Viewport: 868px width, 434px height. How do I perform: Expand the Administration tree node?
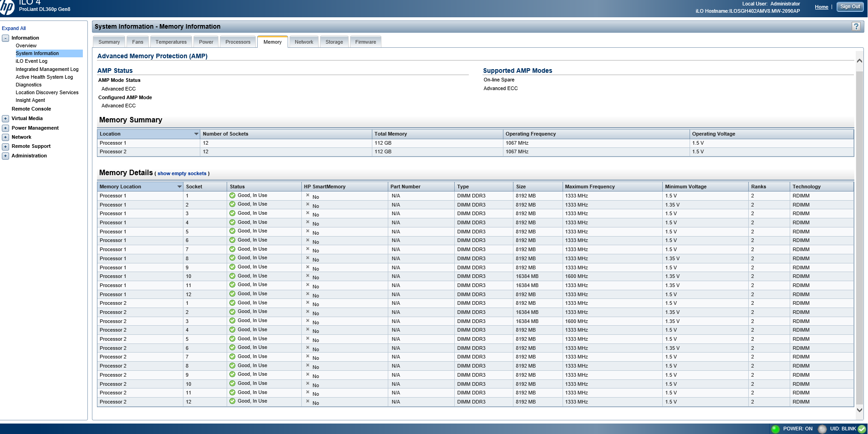point(5,156)
